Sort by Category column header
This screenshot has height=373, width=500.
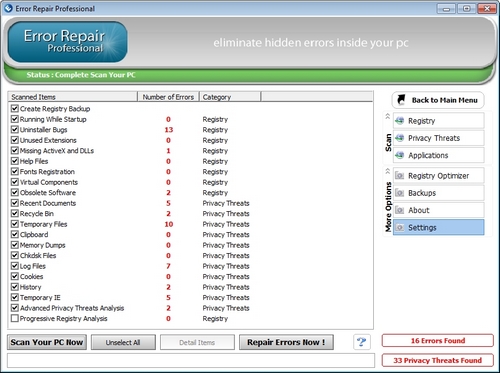pyautogui.click(x=230, y=97)
